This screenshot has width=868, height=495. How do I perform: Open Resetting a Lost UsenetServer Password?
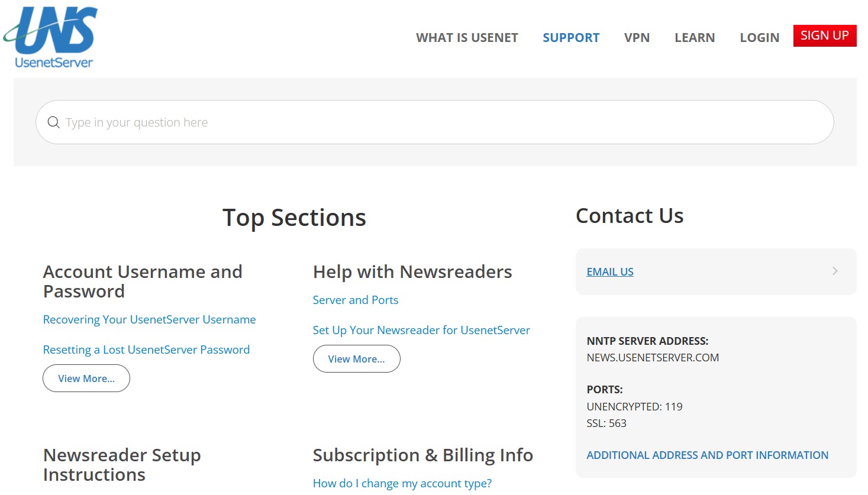tap(146, 350)
